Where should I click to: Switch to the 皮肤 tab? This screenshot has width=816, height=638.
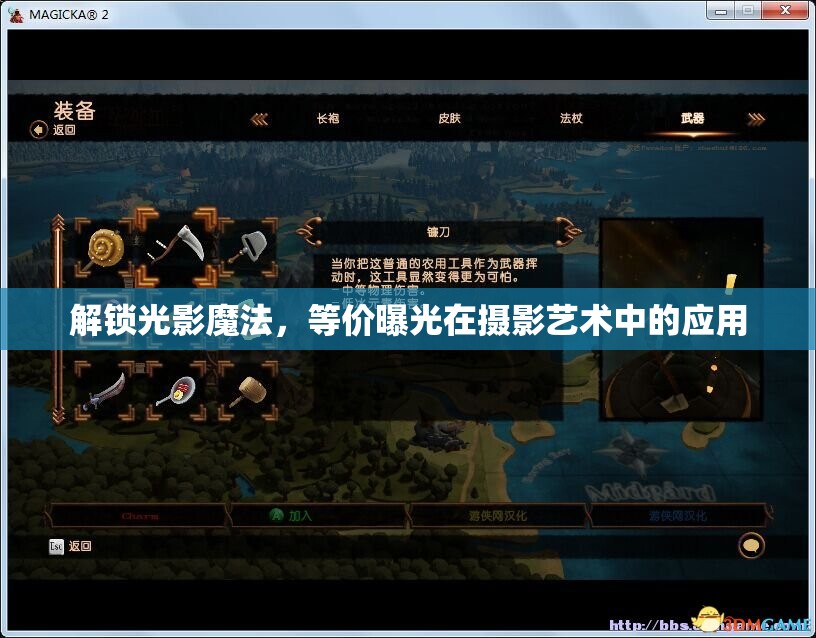[449, 119]
